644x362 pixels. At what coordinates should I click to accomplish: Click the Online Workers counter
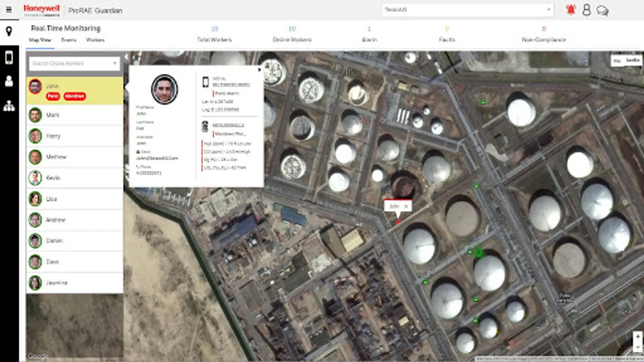pyautogui.click(x=292, y=34)
